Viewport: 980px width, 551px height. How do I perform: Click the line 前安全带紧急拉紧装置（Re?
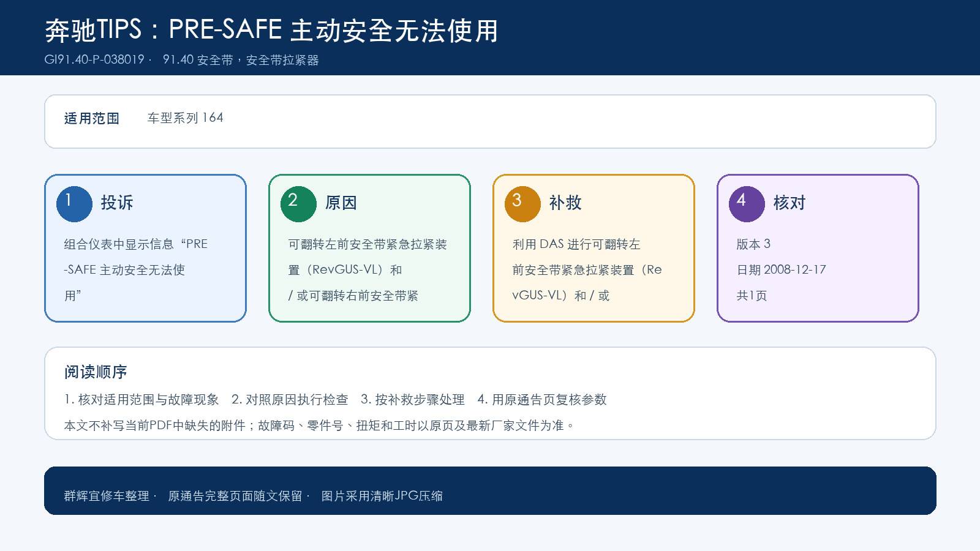[x=587, y=270]
